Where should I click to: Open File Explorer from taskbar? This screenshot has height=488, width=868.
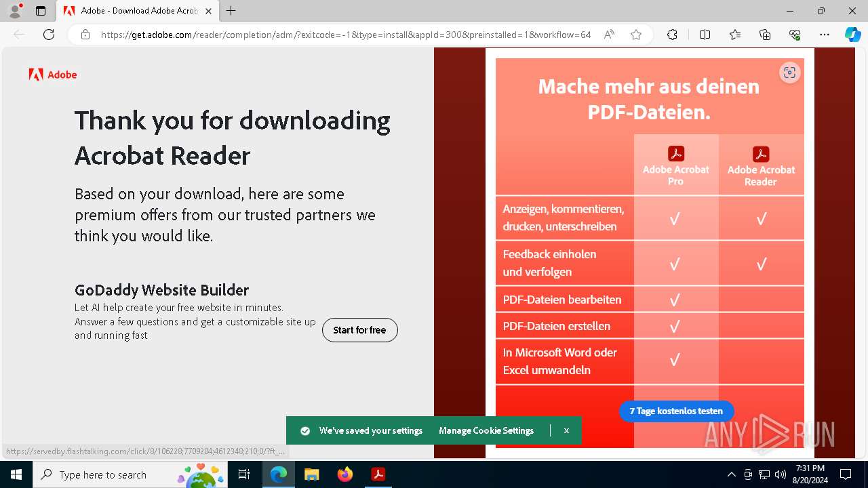point(311,474)
